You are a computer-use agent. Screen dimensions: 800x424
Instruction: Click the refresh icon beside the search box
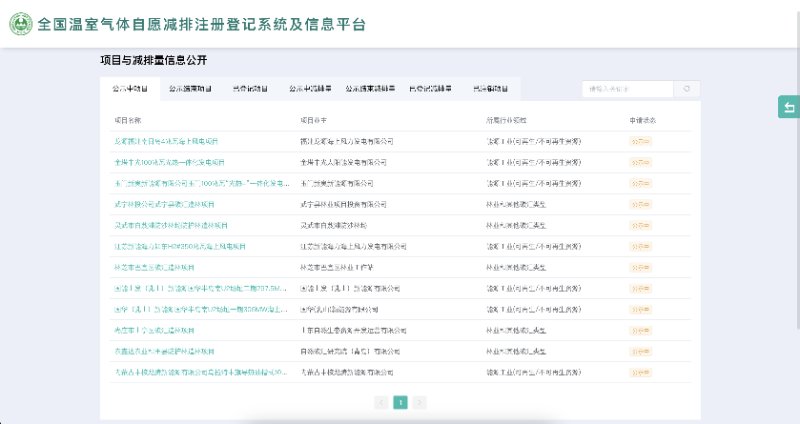pos(687,89)
